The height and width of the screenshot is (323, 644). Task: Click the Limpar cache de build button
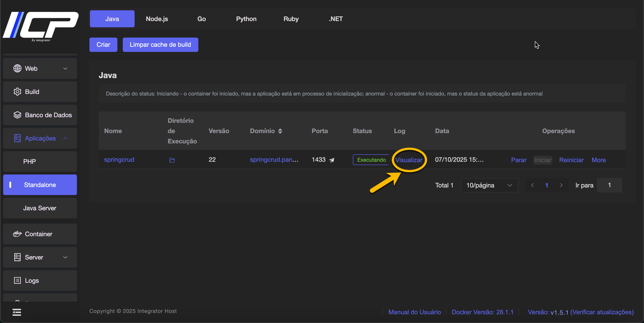click(160, 45)
